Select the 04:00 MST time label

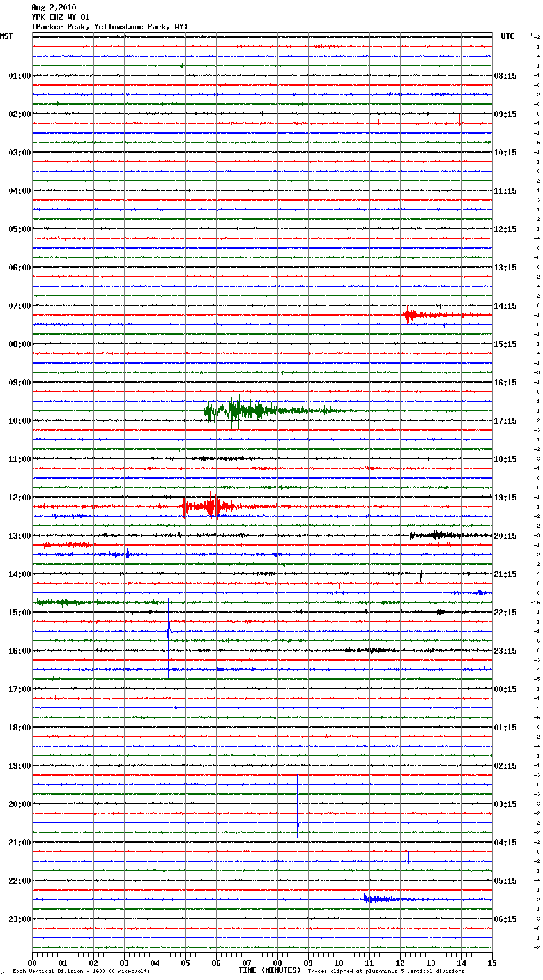[20, 191]
